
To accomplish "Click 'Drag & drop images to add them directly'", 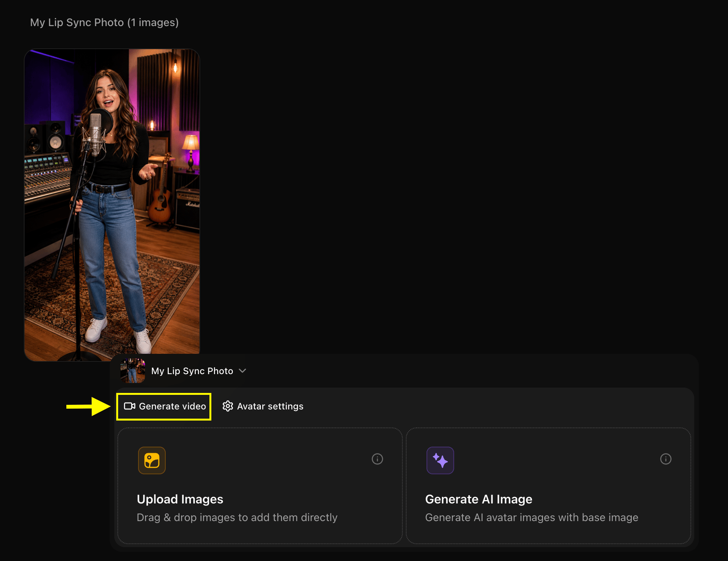I will click(237, 518).
